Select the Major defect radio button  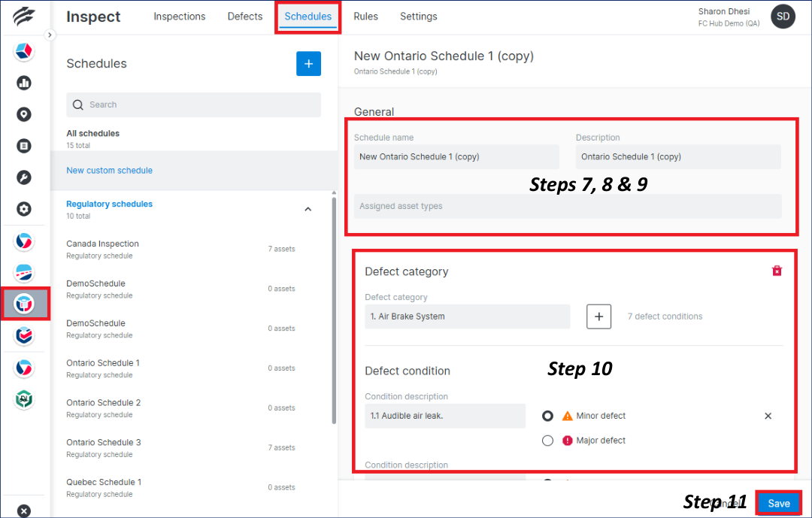point(548,441)
